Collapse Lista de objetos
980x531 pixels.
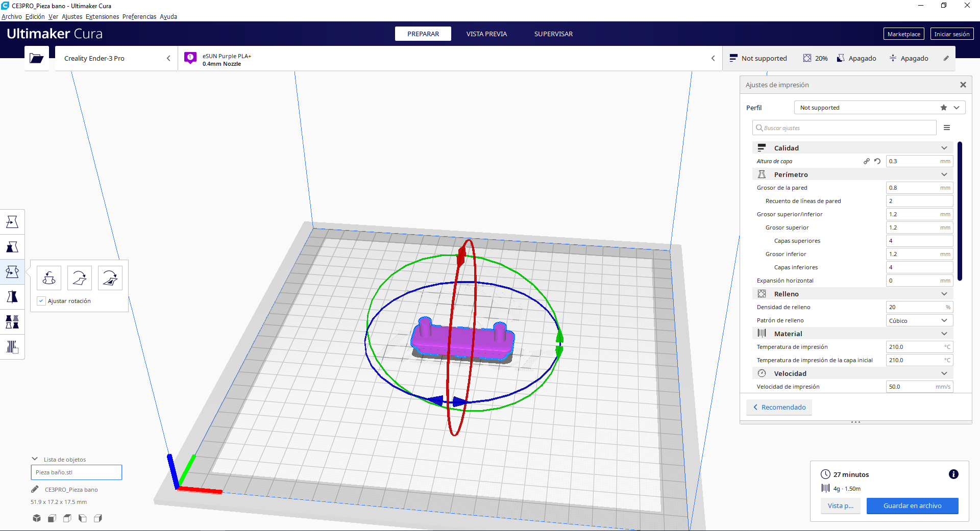coord(35,459)
